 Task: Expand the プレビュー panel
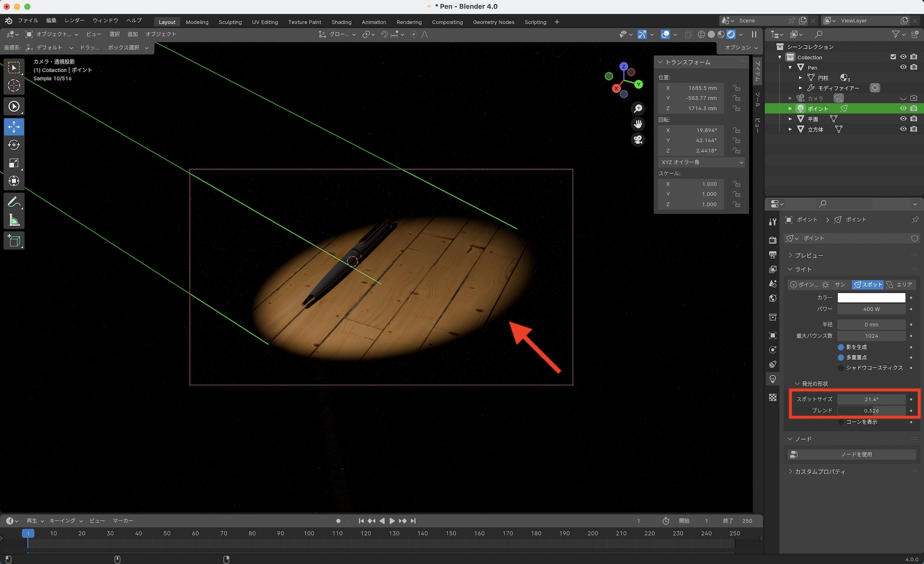point(808,255)
